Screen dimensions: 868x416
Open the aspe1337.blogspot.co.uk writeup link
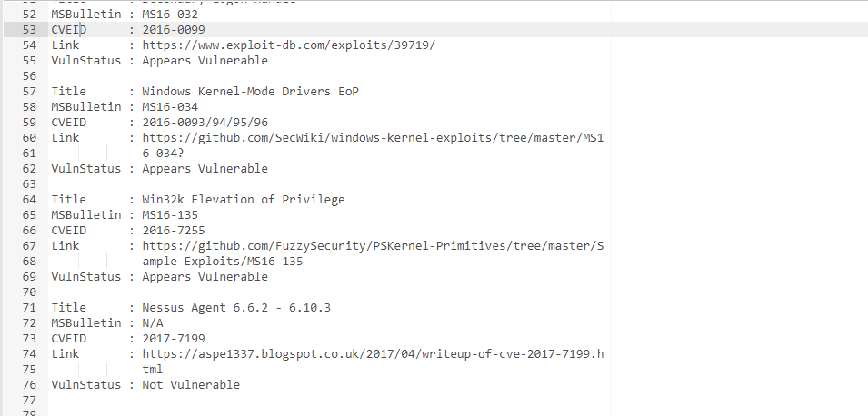[x=373, y=353]
